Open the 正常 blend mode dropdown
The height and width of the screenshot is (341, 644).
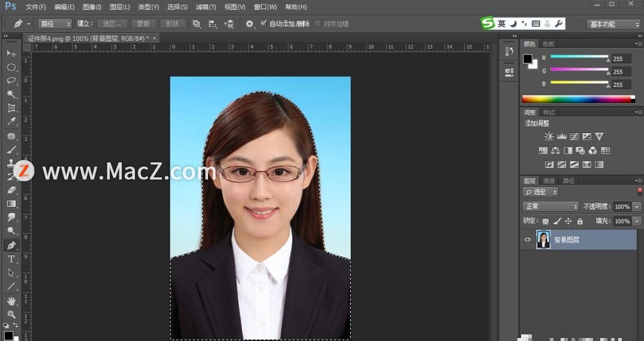[550, 206]
